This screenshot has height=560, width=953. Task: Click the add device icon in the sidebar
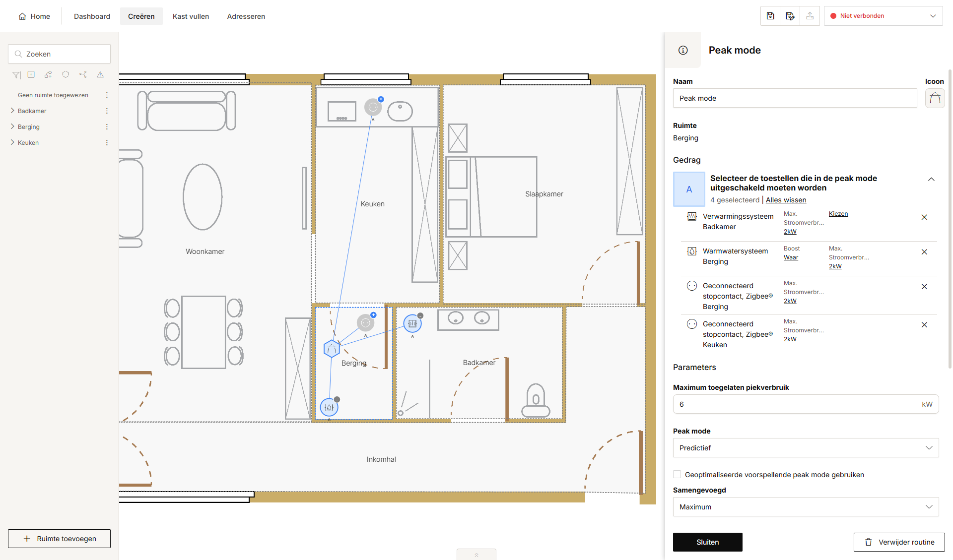click(31, 74)
